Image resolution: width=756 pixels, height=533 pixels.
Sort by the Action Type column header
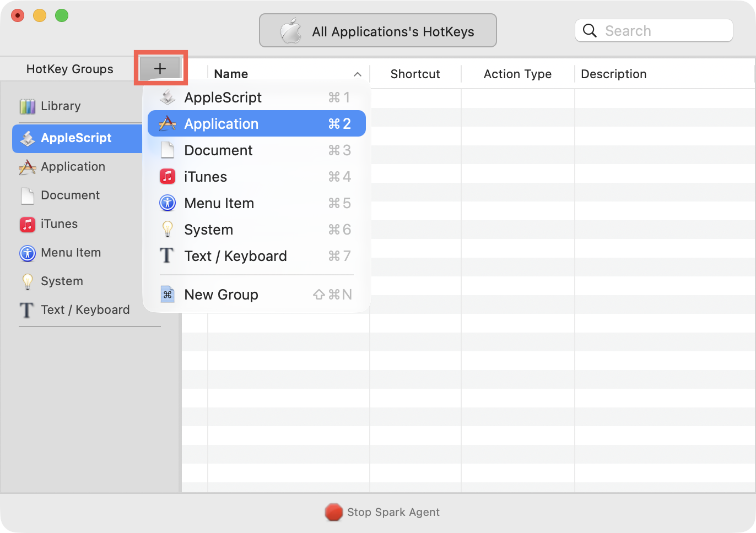(x=518, y=74)
